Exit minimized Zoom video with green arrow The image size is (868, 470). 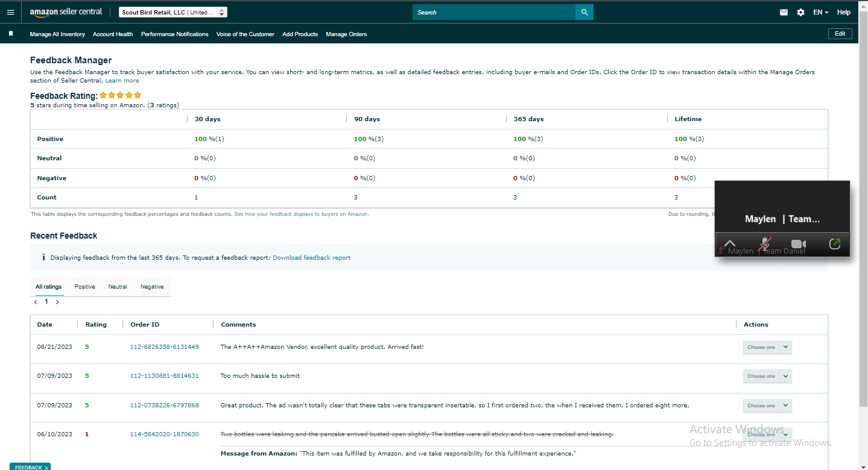(x=835, y=244)
